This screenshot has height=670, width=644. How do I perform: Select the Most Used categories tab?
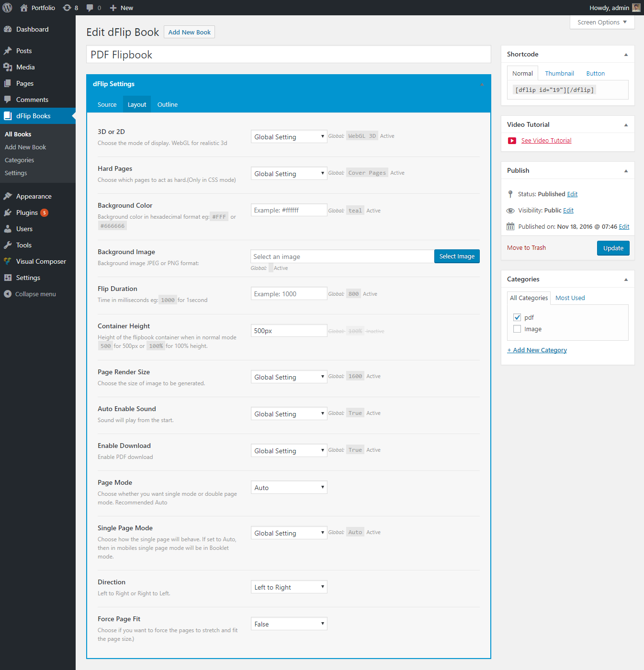(x=570, y=298)
